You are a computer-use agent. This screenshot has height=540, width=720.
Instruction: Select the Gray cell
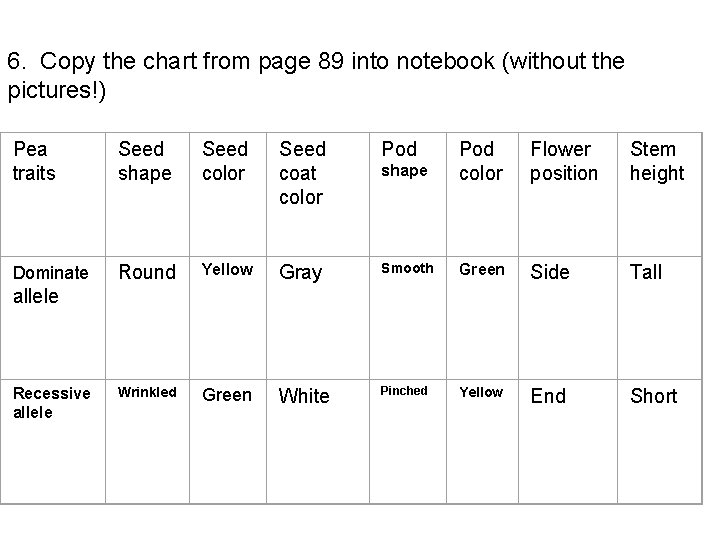[301, 272]
